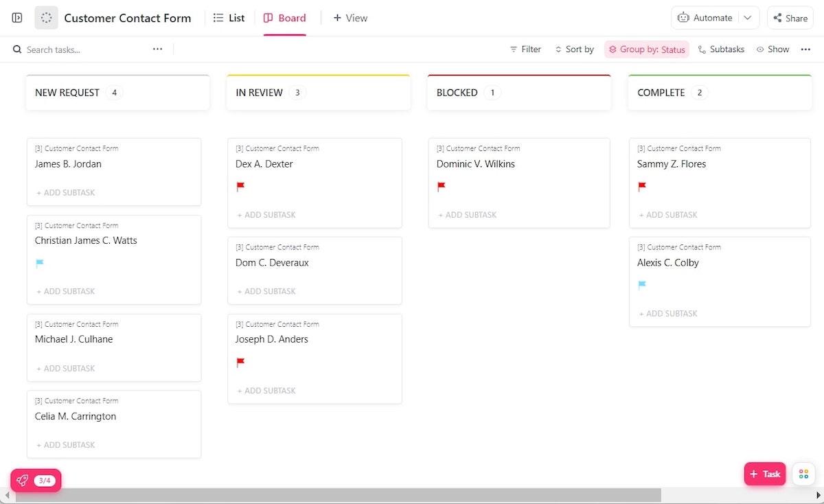Click the blue flag on Alexis C. Colby
The width and height of the screenshot is (824, 504).
click(x=642, y=285)
